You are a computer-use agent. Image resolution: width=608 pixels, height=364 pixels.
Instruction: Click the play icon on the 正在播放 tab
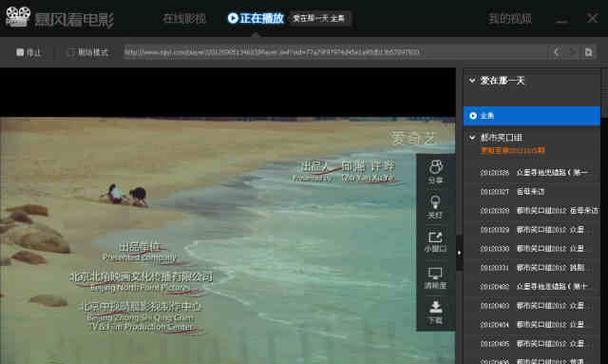pyautogui.click(x=233, y=18)
